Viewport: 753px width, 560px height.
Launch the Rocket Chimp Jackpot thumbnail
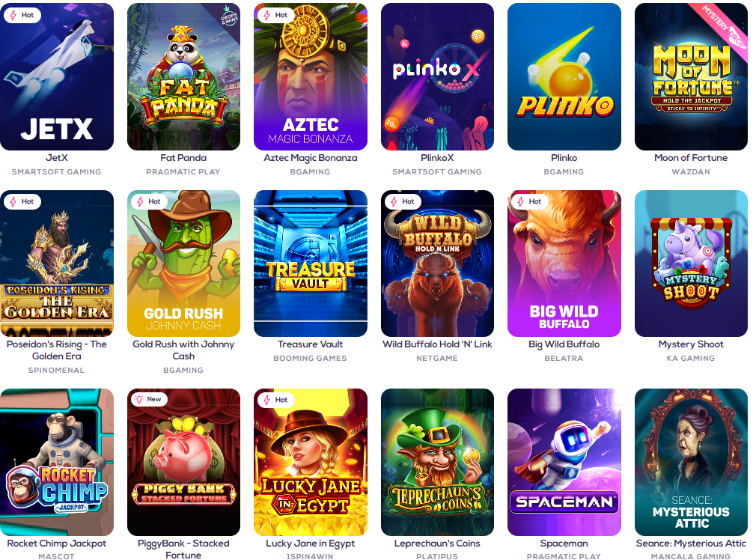57,462
